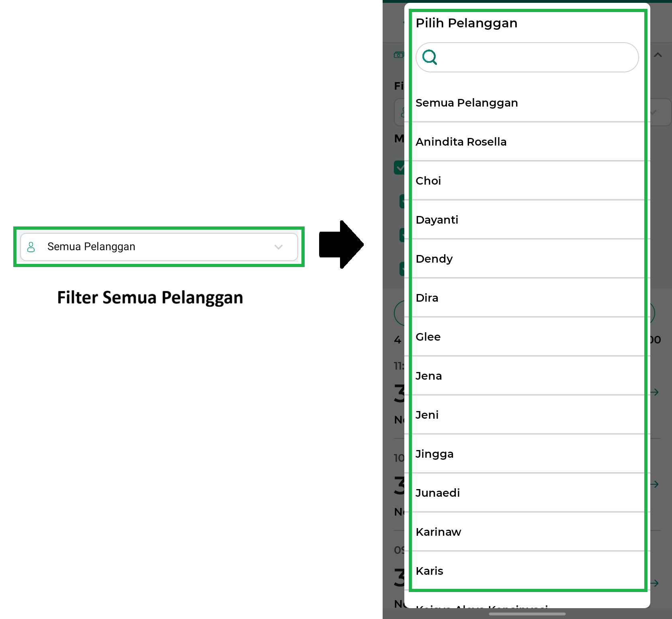672x619 pixels.
Task: Click the cash icon behind the dialog's top-left
Action: 398,55
